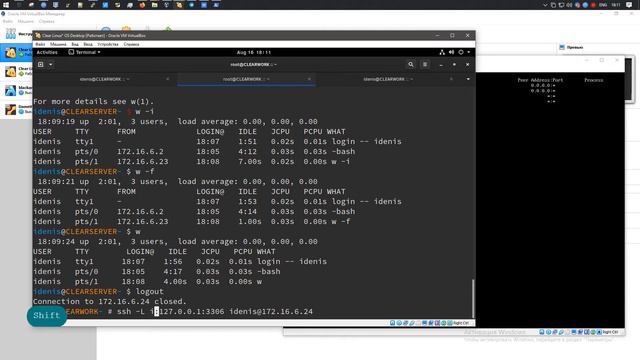The width and height of the screenshot is (640, 360).
Task: Open the terminal hamburger menu
Action: point(425,64)
